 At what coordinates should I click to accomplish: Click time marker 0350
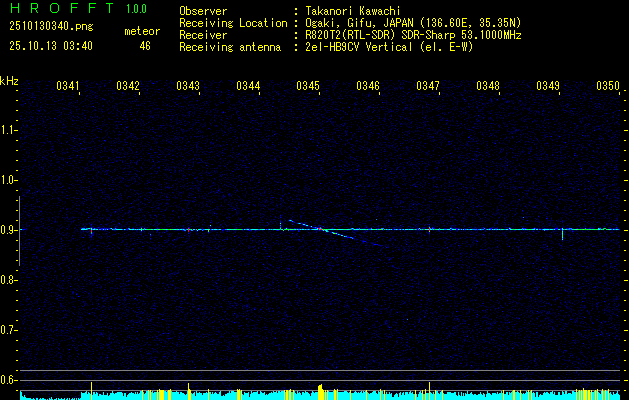[x=608, y=85]
